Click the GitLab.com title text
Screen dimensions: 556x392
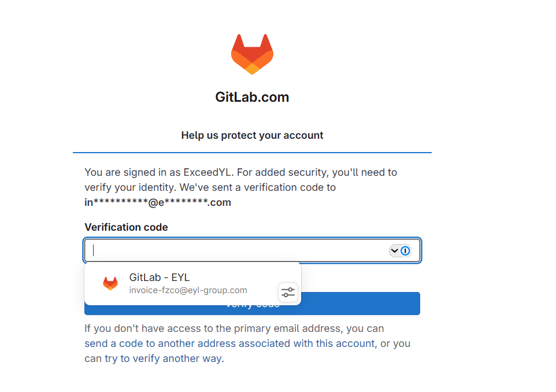point(252,97)
